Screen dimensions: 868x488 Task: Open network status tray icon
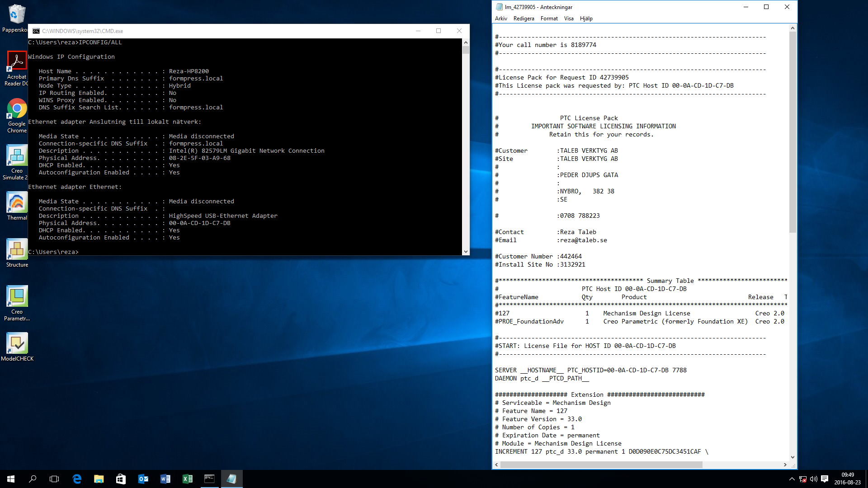click(x=803, y=479)
